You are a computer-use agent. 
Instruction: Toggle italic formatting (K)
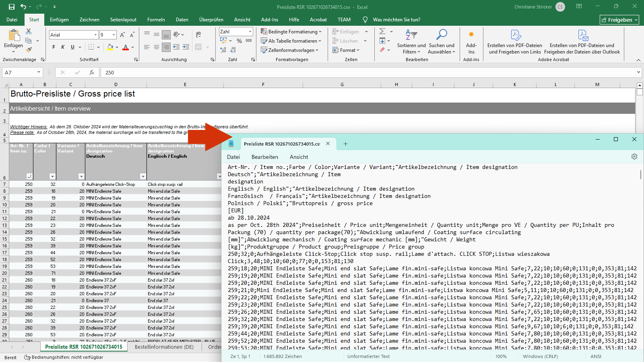pyautogui.click(x=63, y=47)
